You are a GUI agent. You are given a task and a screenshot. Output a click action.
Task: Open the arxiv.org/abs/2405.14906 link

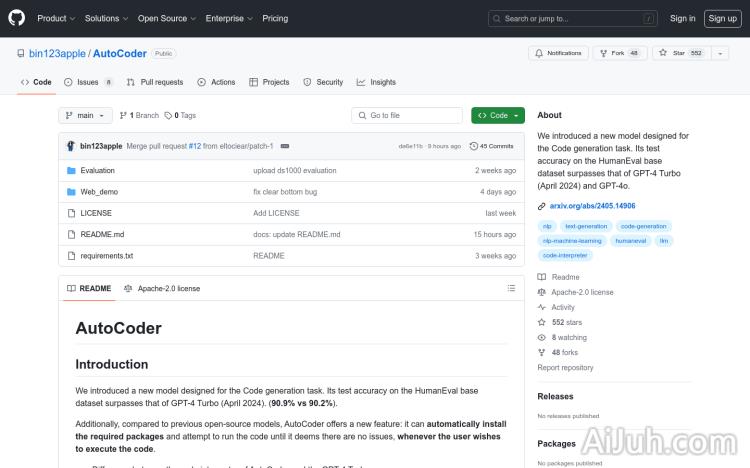591,206
